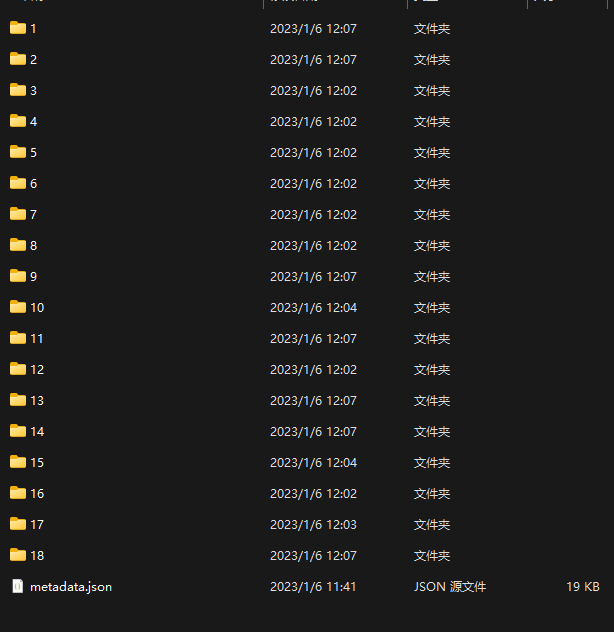Select the folder named 8
Screen dimensions: 614x632
[33, 246]
